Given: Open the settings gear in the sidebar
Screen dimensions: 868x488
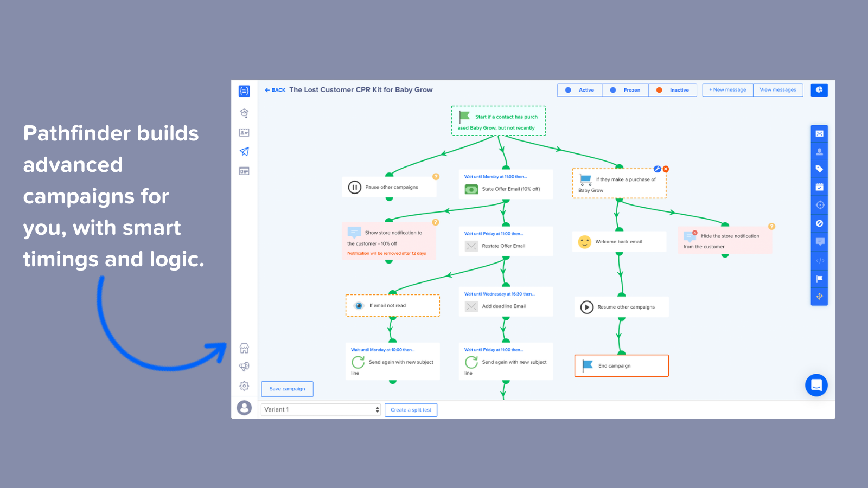Looking at the screenshot, I should [244, 386].
